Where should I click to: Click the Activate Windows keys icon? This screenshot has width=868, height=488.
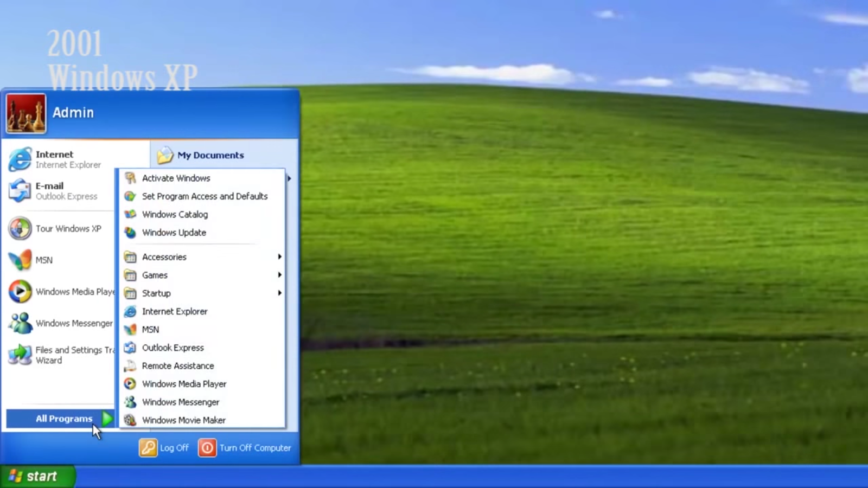pyautogui.click(x=130, y=178)
